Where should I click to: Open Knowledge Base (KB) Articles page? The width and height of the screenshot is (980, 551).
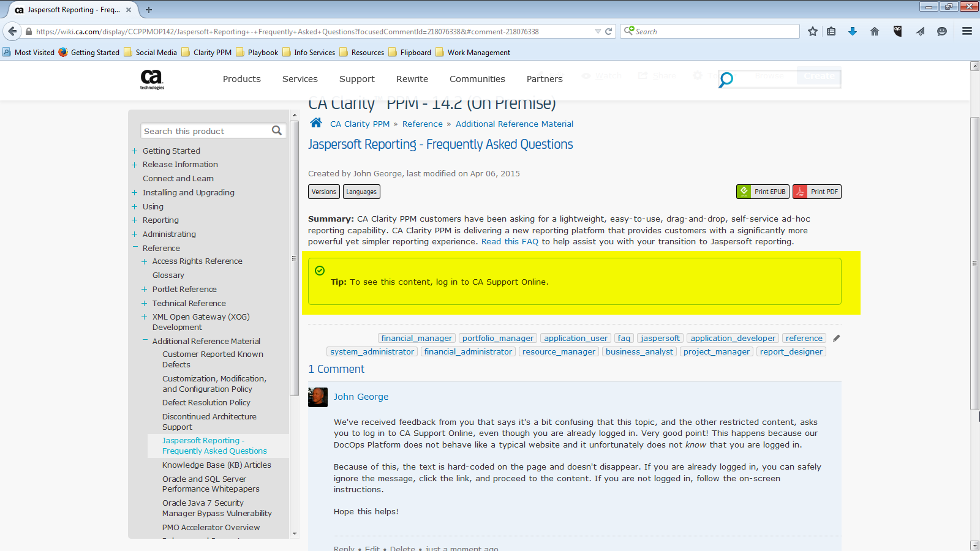coord(217,465)
